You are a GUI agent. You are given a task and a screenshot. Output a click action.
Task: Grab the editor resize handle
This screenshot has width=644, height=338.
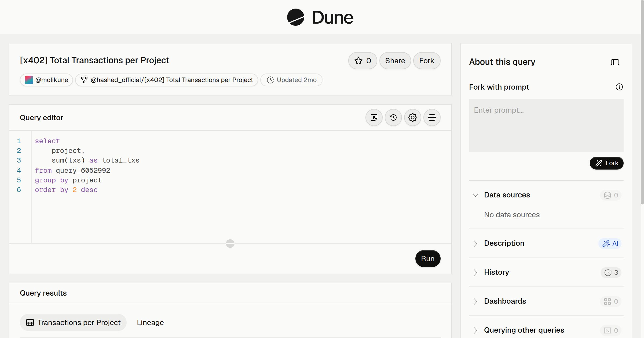[230, 244]
